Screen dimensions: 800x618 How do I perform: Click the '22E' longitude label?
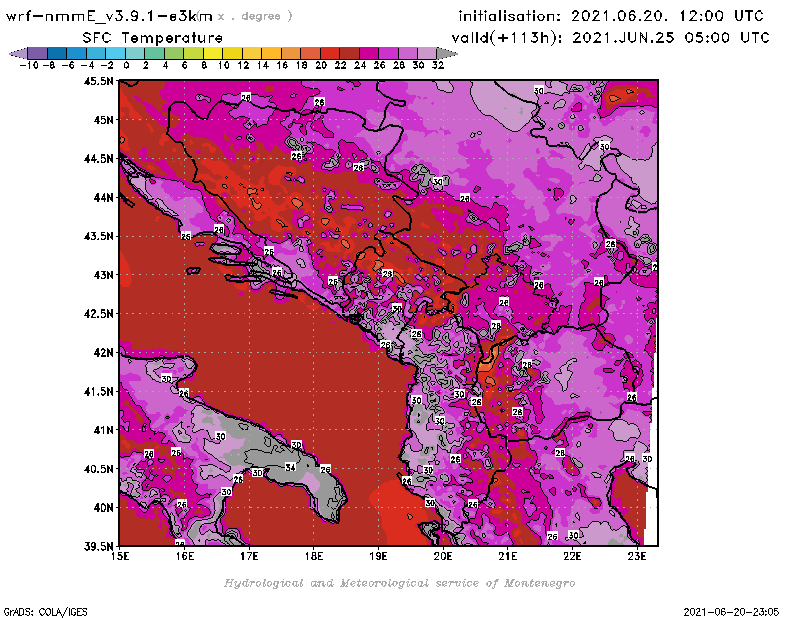[572, 556]
